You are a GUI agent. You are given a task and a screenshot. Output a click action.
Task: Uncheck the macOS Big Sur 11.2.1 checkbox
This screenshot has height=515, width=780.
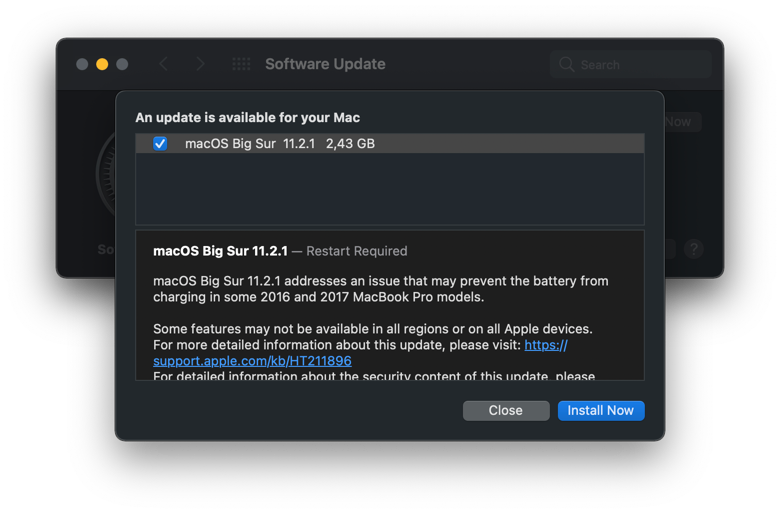coord(160,144)
